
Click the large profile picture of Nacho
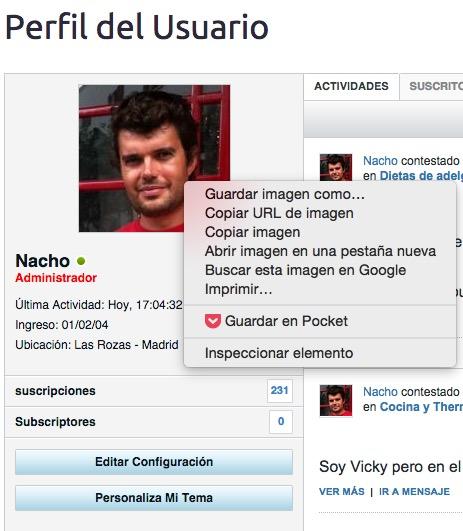pos(154,158)
